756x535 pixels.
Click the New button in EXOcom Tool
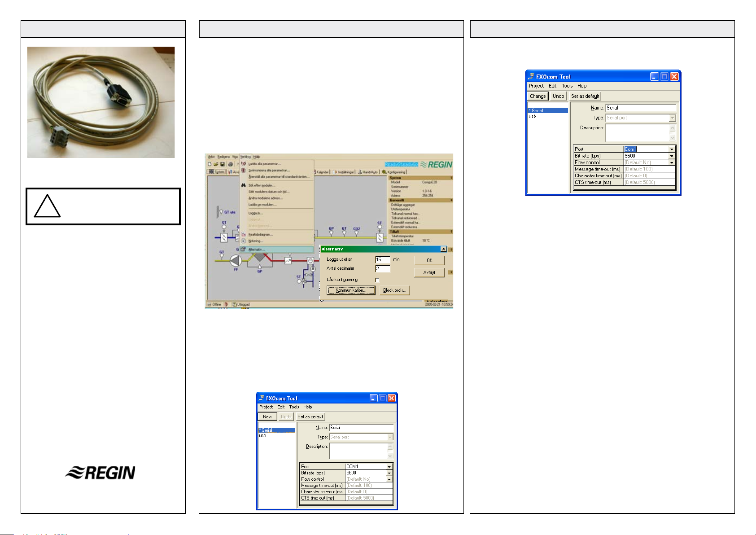267,417
